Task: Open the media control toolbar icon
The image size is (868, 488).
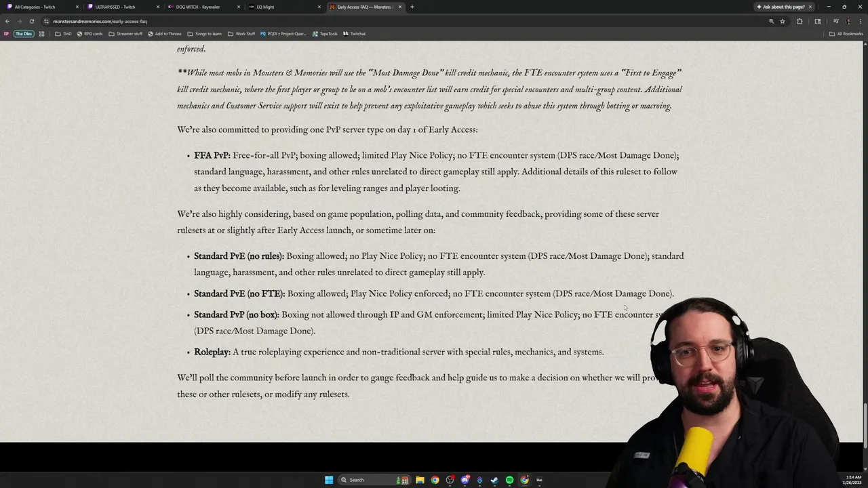Action: 835,21
